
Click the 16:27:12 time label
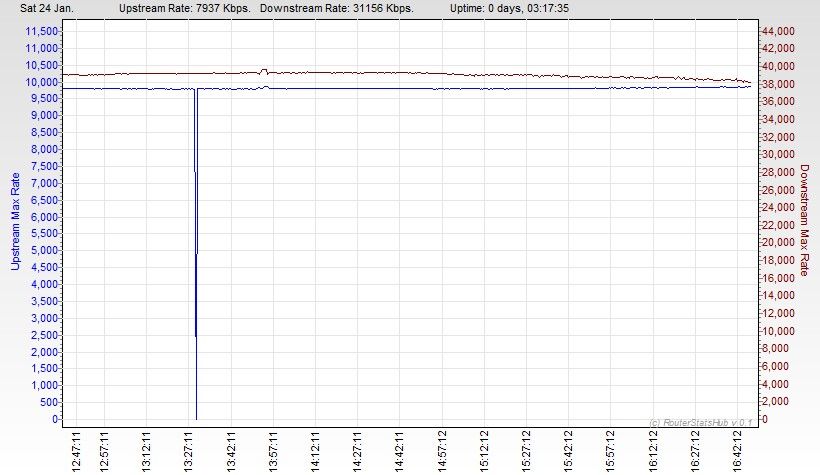click(695, 451)
